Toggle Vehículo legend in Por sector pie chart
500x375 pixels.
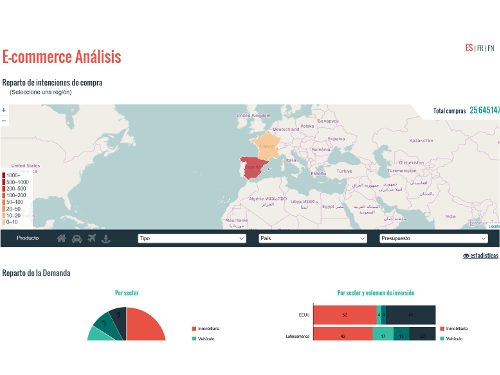203,339
